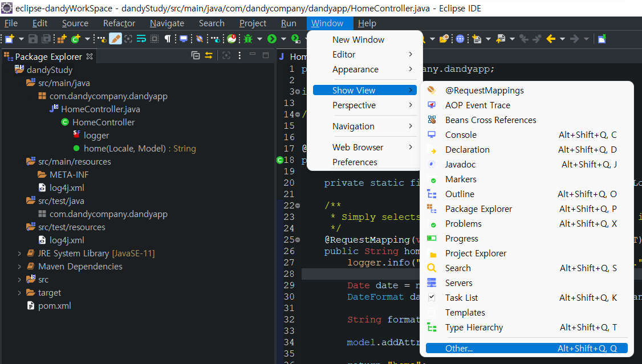Open the Debug dropdown arrow
This screenshot has width=642, height=364.
click(259, 39)
